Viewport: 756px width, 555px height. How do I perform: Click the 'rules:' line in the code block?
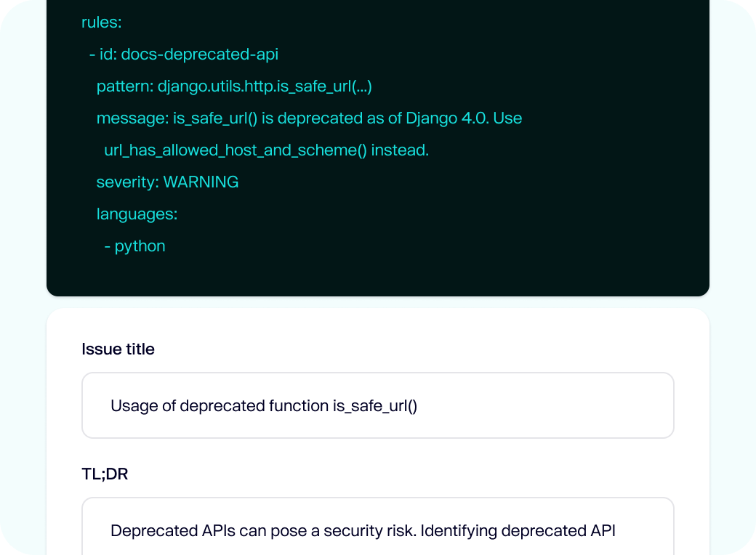point(101,23)
